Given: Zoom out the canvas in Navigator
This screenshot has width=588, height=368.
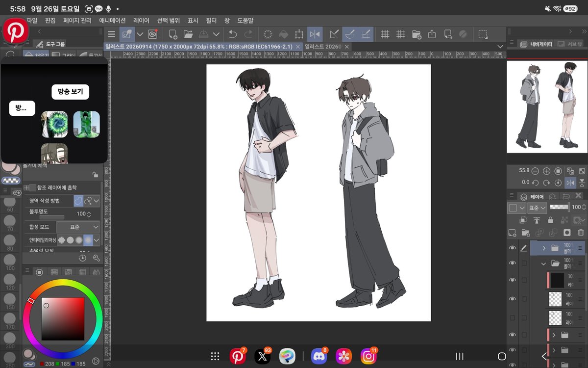Looking at the screenshot, I should click(535, 171).
